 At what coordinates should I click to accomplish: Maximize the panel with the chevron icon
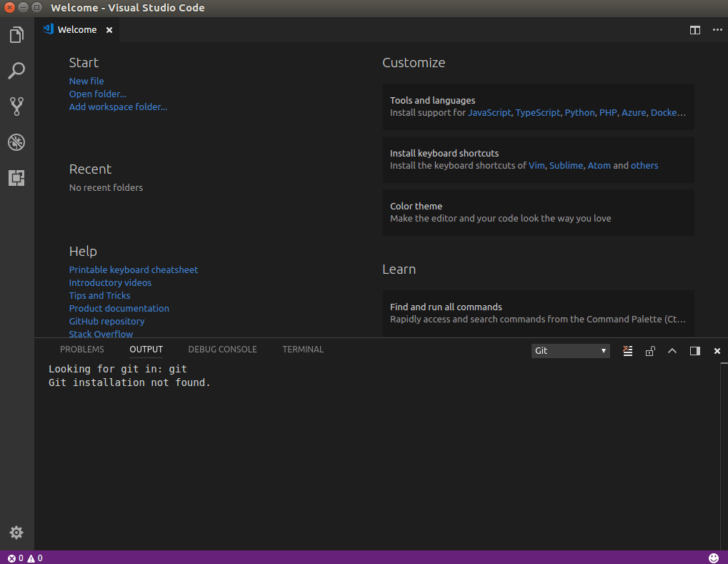672,351
